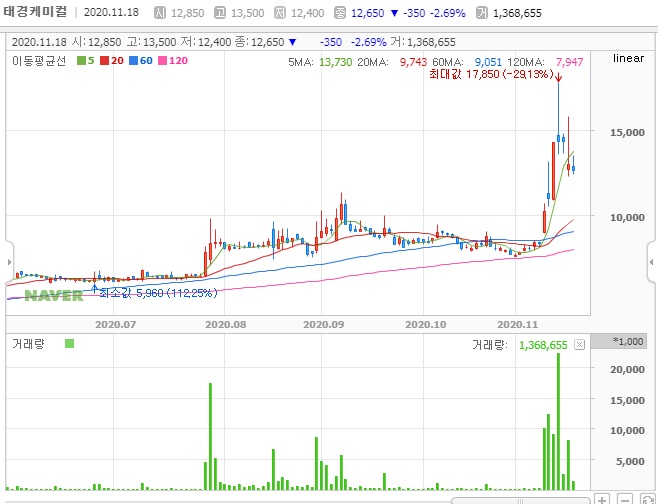Click the *1,000 volume unit label
Image resolution: width=658 pixels, height=504 pixels.
(628, 341)
